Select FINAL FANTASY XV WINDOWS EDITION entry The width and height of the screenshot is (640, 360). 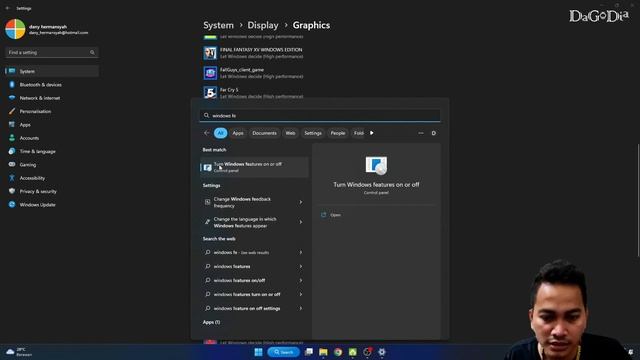pos(261,53)
